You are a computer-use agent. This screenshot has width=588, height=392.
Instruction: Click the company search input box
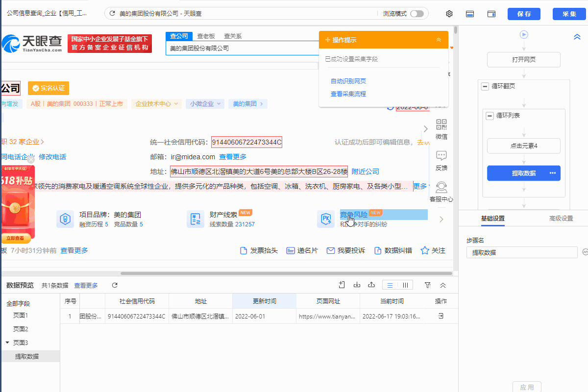click(243, 49)
